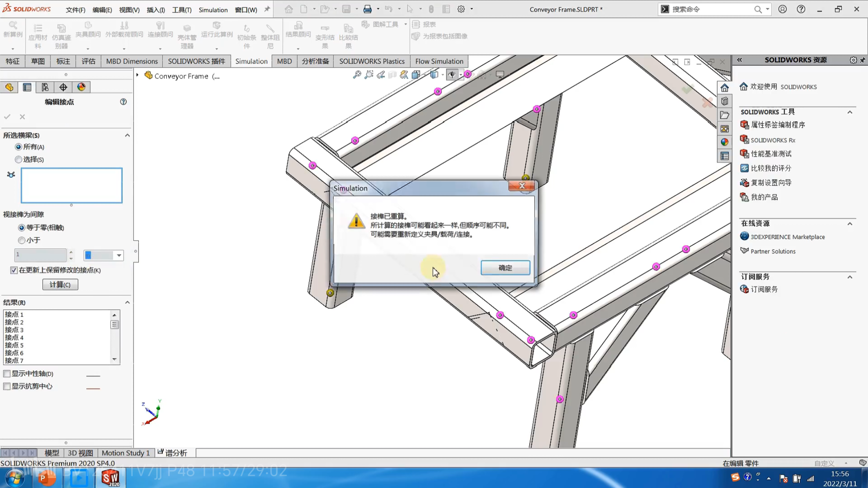The height and width of the screenshot is (488, 868).
Task: Select the 所有(A) radio button
Action: point(18,147)
